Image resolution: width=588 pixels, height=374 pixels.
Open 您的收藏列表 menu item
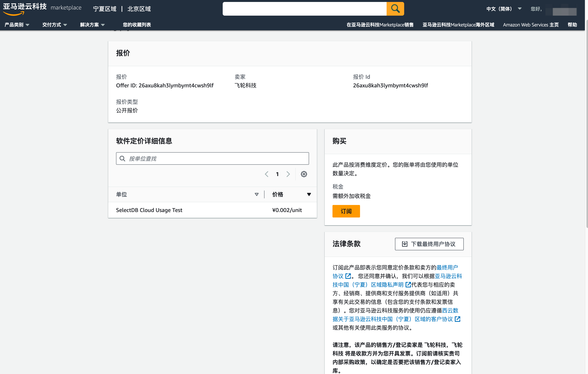pyautogui.click(x=137, y=25)
